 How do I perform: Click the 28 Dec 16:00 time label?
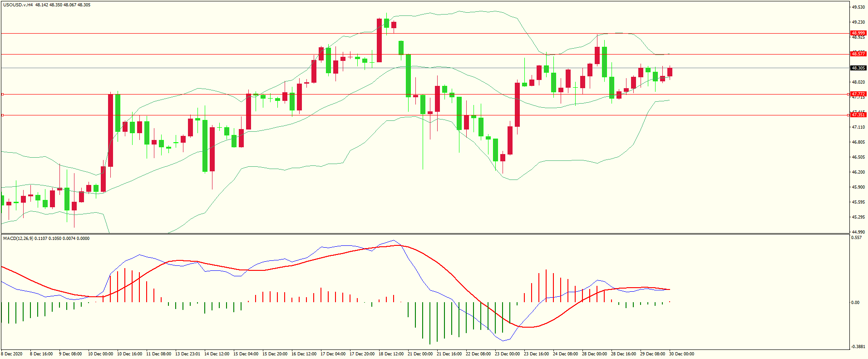tap(623, 354)
